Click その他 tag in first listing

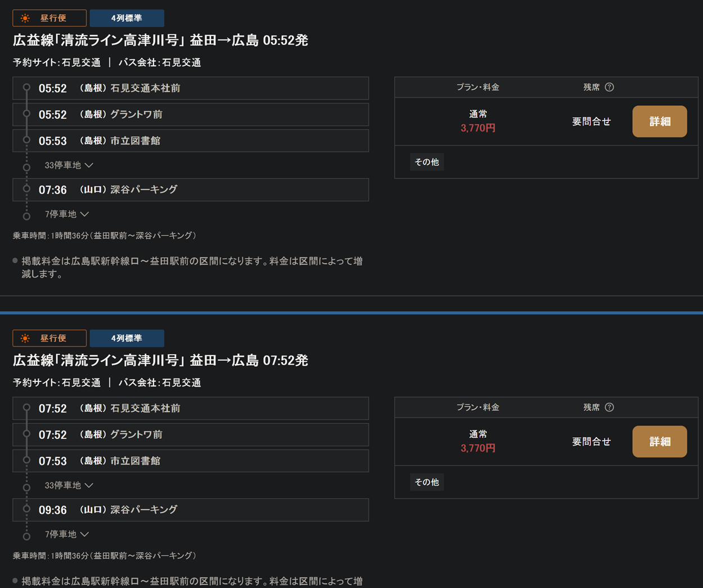(x=426, y=162)
